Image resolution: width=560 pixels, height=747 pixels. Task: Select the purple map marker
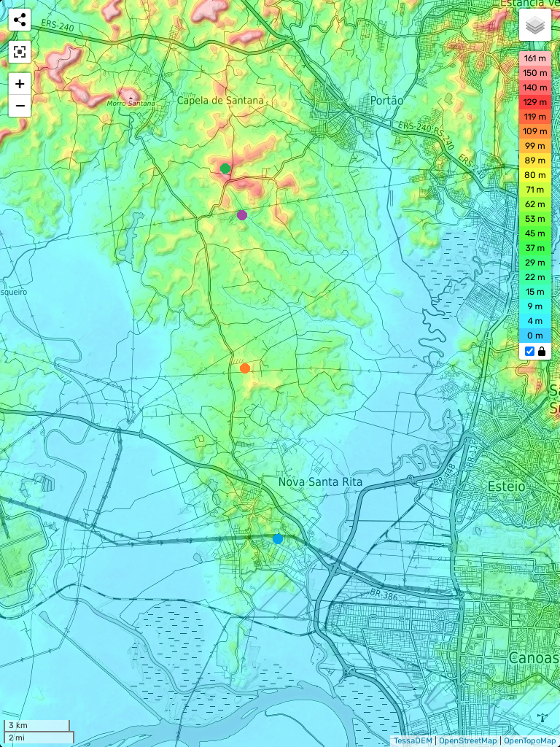pyautogui.click(x=242, y=215)
